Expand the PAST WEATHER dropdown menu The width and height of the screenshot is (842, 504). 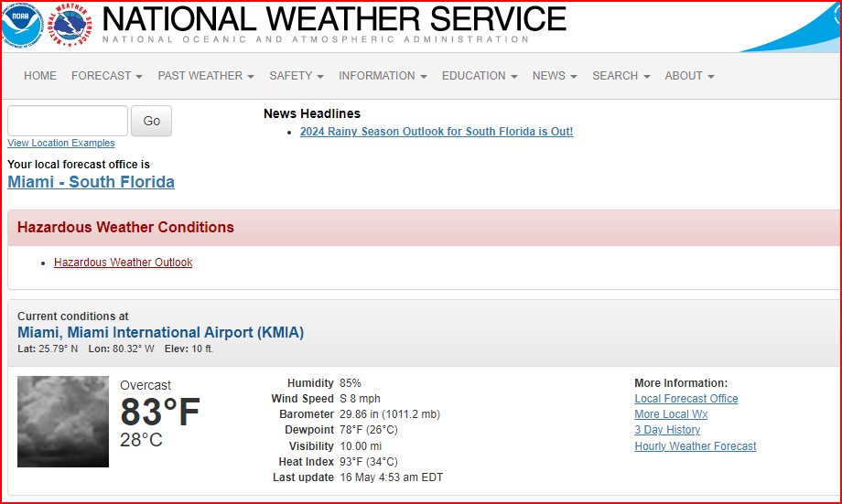pos(206,76)
